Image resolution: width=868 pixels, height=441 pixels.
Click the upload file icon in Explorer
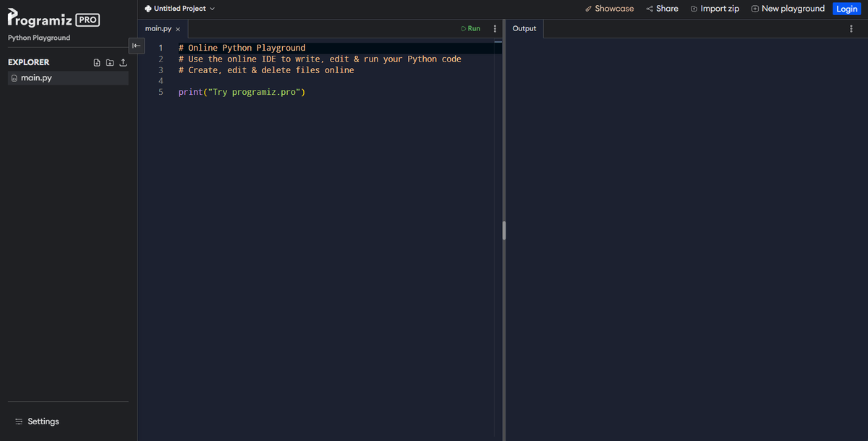tap(122, 63)
